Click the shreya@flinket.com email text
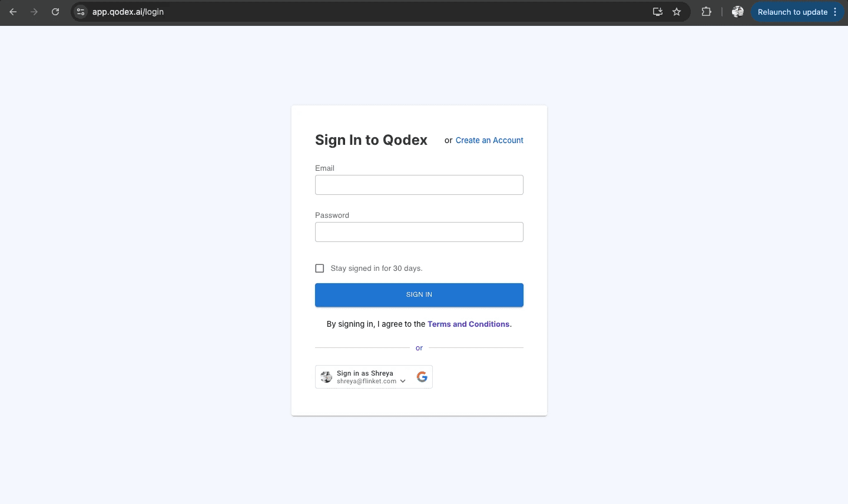 pos(366,382)
